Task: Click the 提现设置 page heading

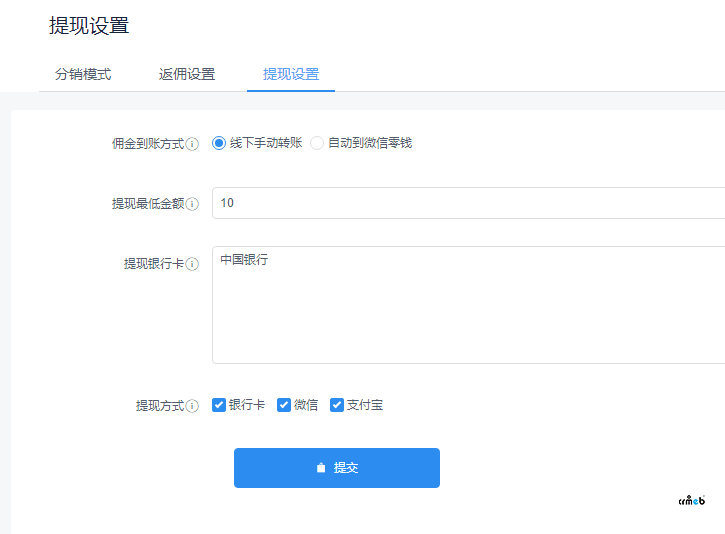Action: pyautogui.click(x=89, y=25)
